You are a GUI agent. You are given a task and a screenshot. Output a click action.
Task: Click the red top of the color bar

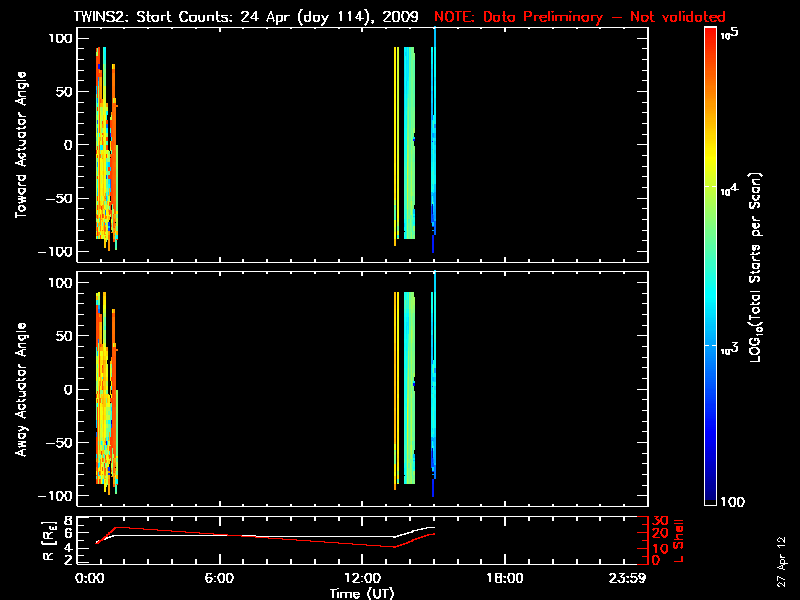click(710, 34)
